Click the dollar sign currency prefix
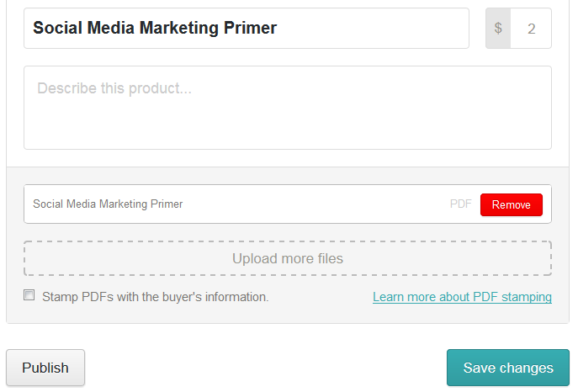The width and height of the screenshot is (578, 392). click(498, 29)
